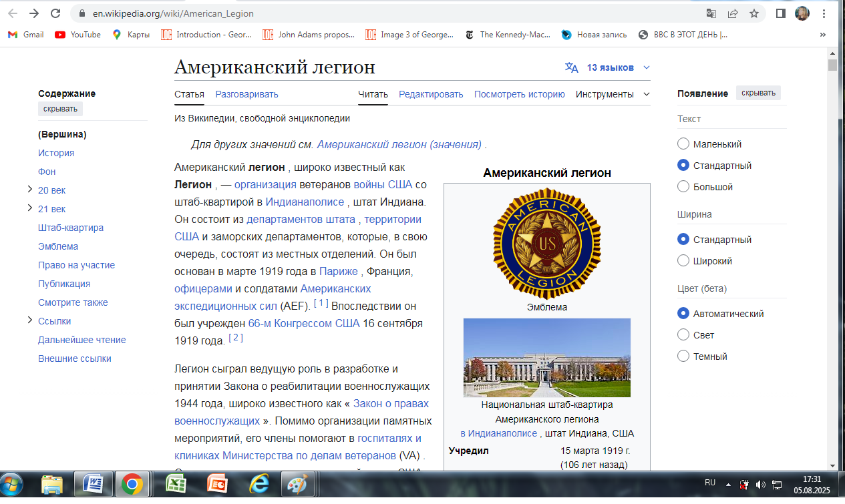Follow the Американский легион (значения) link
This screenshot has height=504, width=845.
click(399, 144)
